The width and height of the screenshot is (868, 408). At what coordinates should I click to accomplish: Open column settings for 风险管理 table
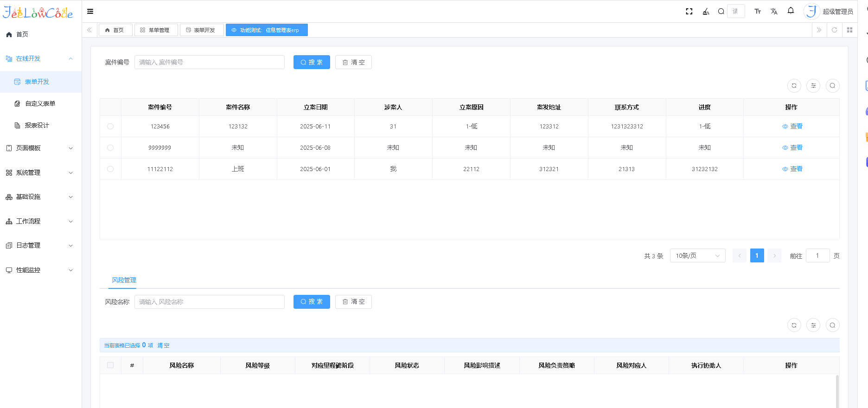pyautogui.click(x=813, y=325)
